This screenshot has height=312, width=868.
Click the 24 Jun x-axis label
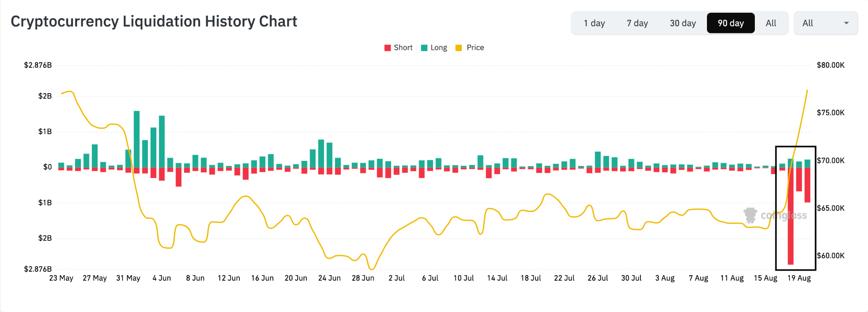coord(329,278)
